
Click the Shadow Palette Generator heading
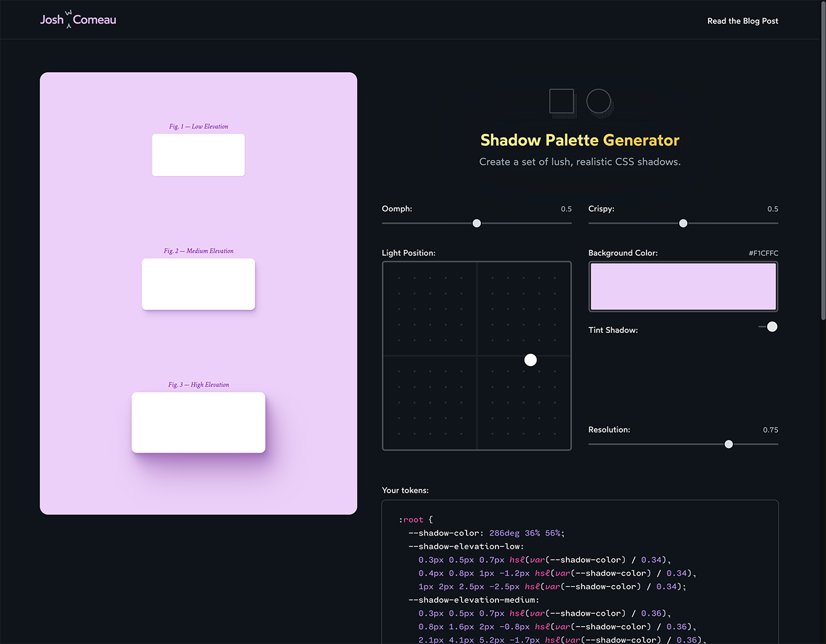click(x=580, y=140)
